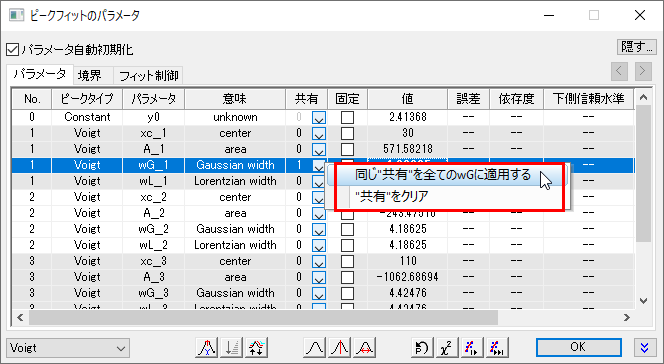Check the 固定 box for xc_1

[347, 133]
